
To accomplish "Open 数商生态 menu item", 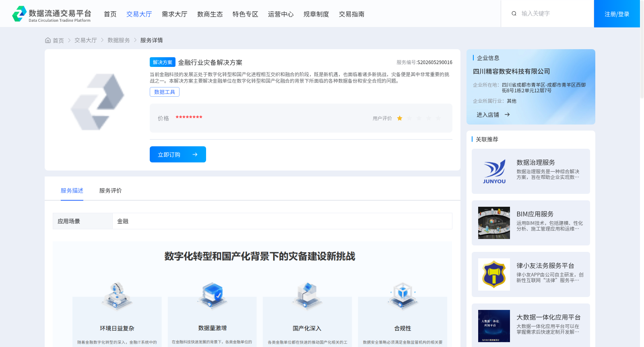I will [x=210, y=14].
